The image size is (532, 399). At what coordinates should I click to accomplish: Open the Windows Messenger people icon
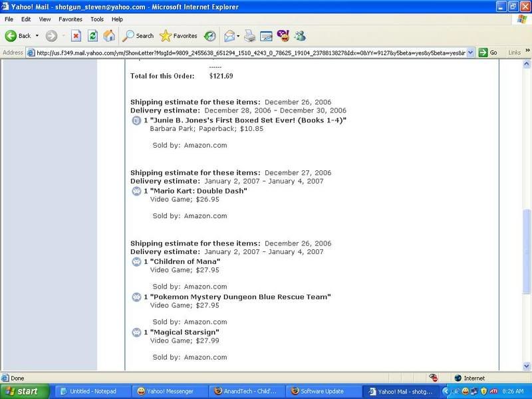click(x=300, y=36)
